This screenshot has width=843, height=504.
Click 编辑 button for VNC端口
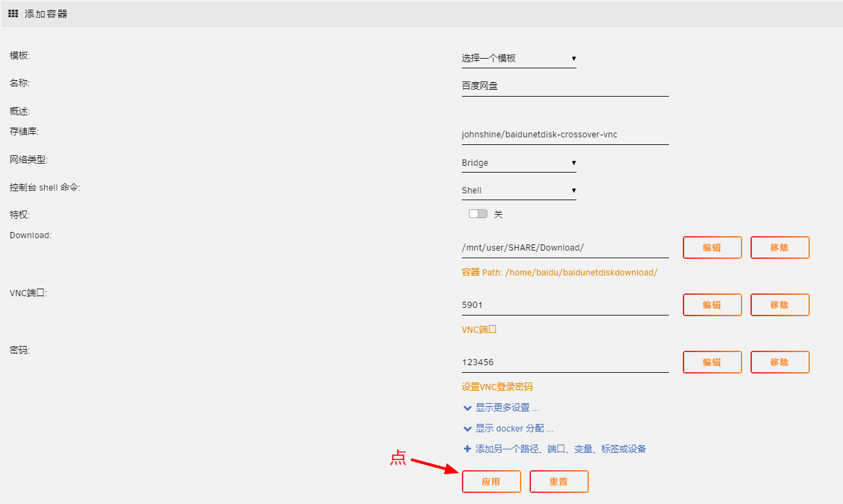coord(712,305)
